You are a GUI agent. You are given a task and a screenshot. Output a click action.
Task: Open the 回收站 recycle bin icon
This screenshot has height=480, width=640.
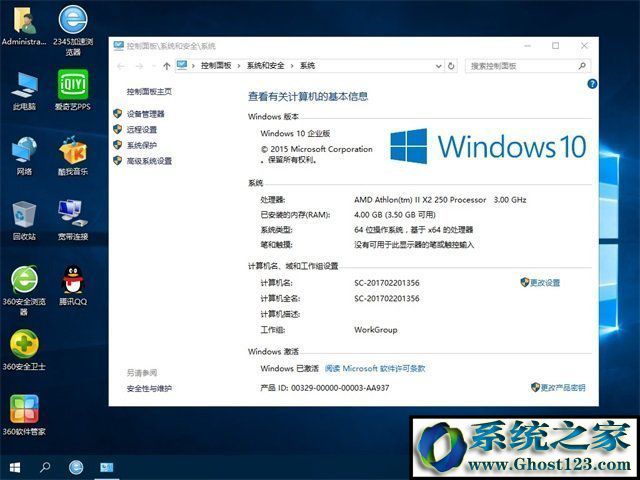pos(24,221)
